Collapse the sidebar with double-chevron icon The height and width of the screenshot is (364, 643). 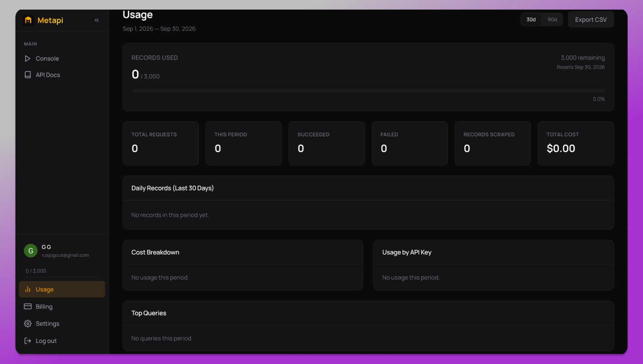click(x=97, y=20)
